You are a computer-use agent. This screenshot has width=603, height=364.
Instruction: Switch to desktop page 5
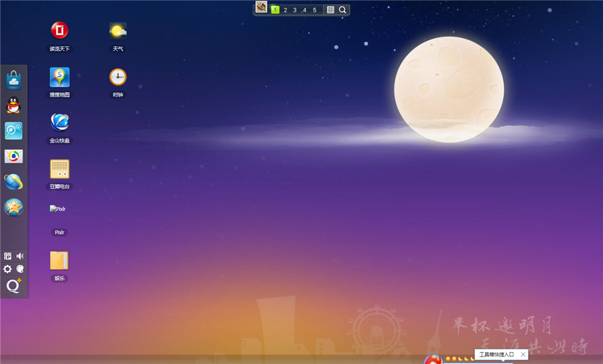point(314,10)
